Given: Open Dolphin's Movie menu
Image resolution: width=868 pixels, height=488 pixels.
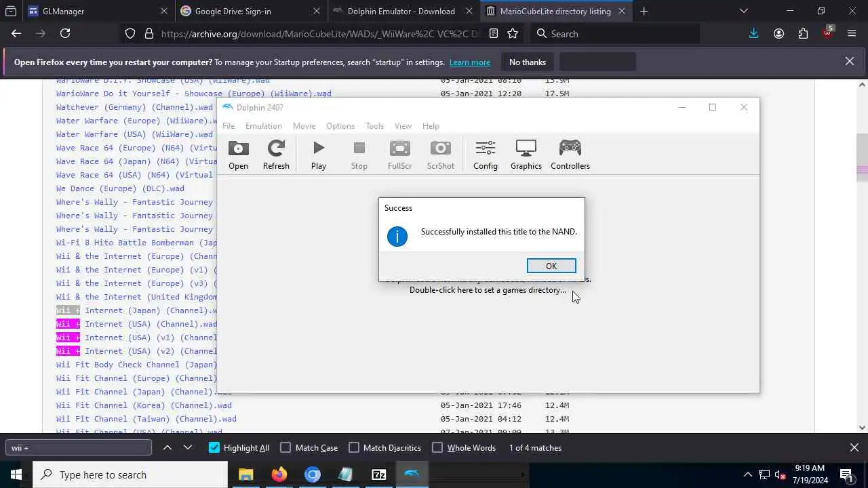Looking at the screenshot, I should tap(304, 126).
